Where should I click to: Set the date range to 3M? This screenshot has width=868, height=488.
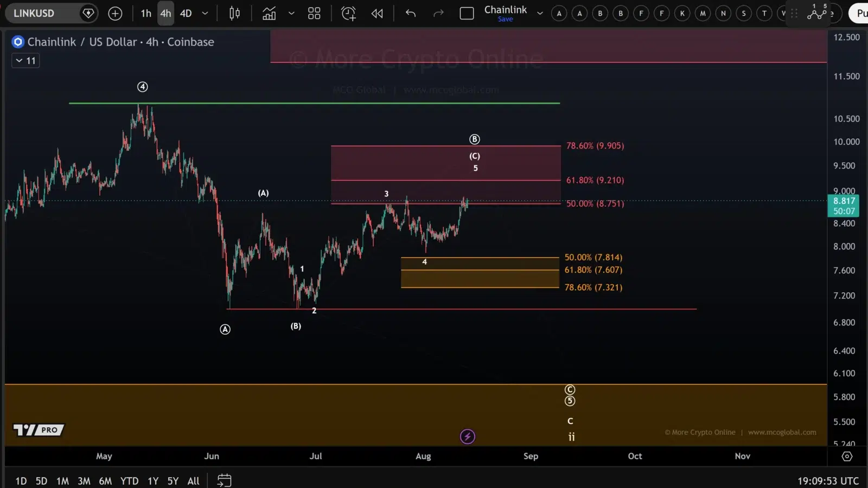84,481
